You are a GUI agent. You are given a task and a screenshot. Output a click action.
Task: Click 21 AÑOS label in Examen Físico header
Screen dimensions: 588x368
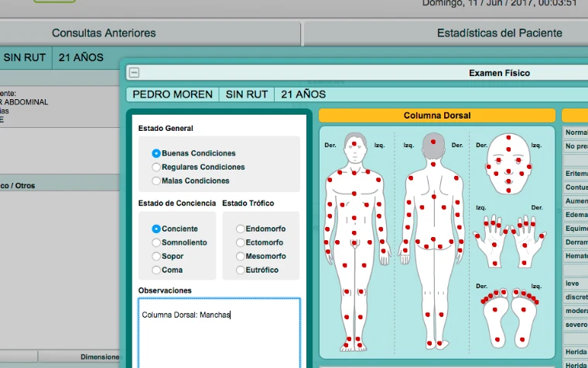303,95
